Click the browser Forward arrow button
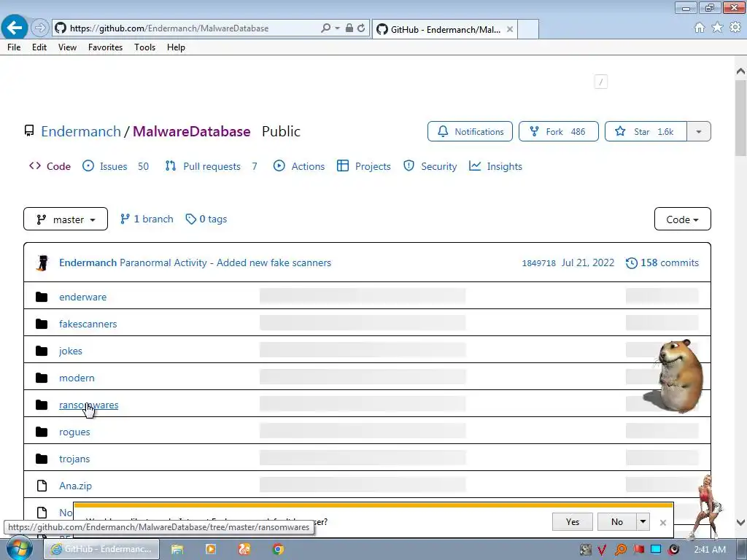747x560 pixels. click(x=40, y=28)
